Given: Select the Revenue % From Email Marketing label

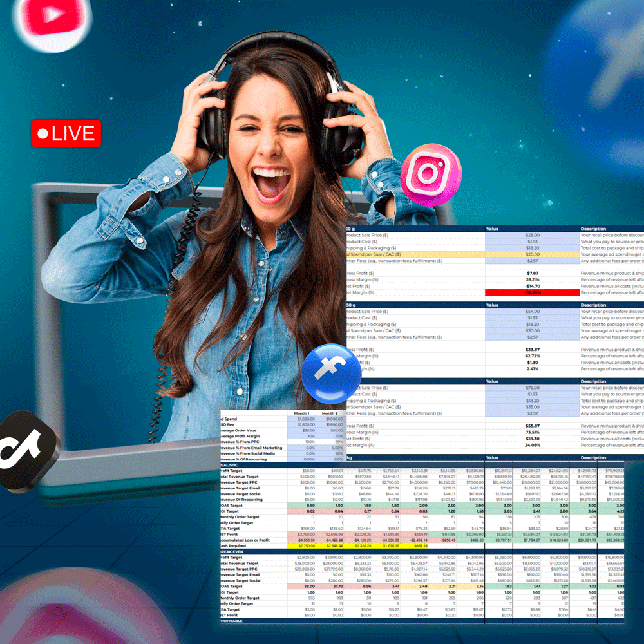Looking at the screenshot, I should 251,448.
